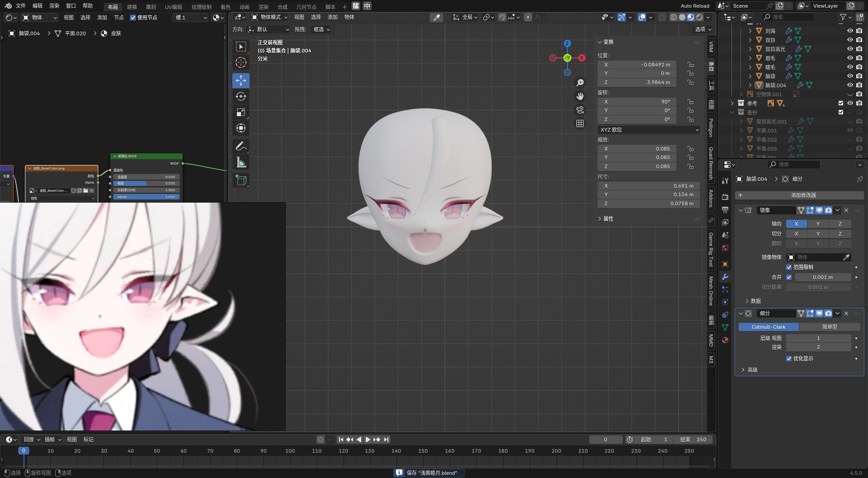Image resolution: width=868 pixels, height=478 pixels.
Task: Toggle the 使用节点 checkbox
Action: 133,18
